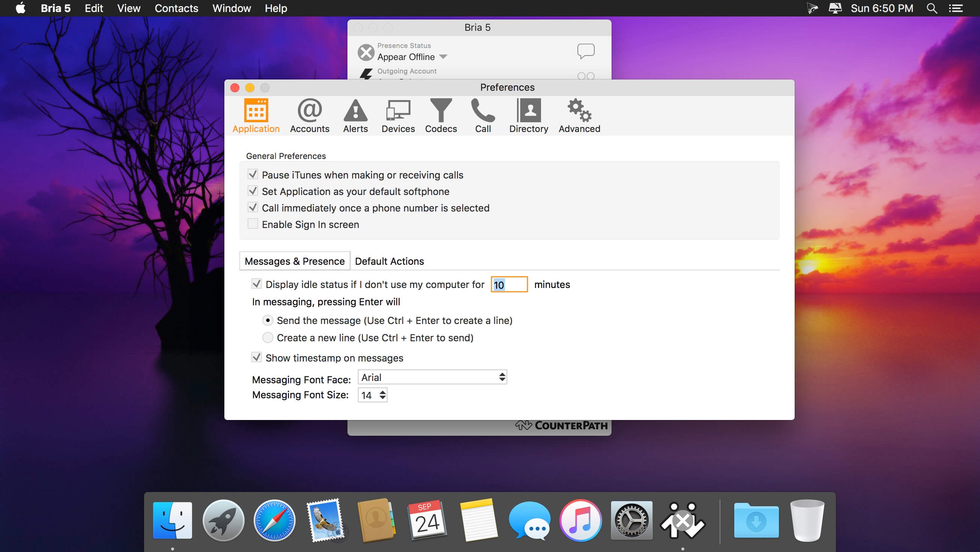The height and width of the screenshot is (552, 980).
Task: Select Create a new line radio button
Action: 268,337
